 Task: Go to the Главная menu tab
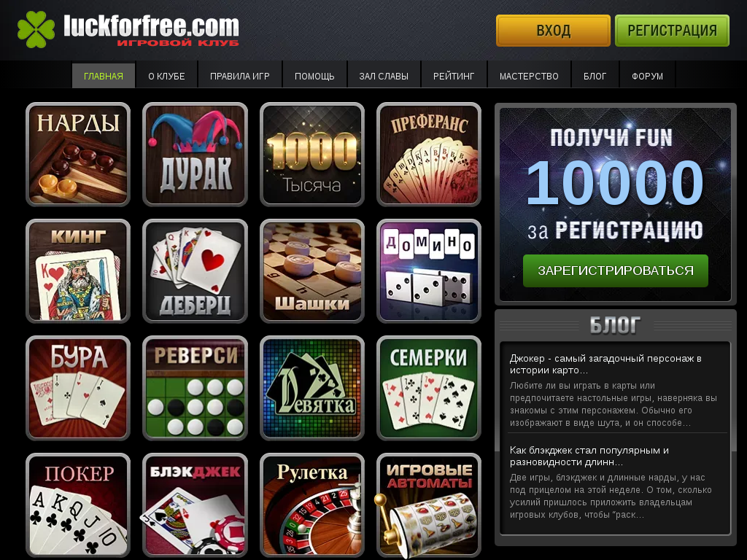tap(104, 75)
